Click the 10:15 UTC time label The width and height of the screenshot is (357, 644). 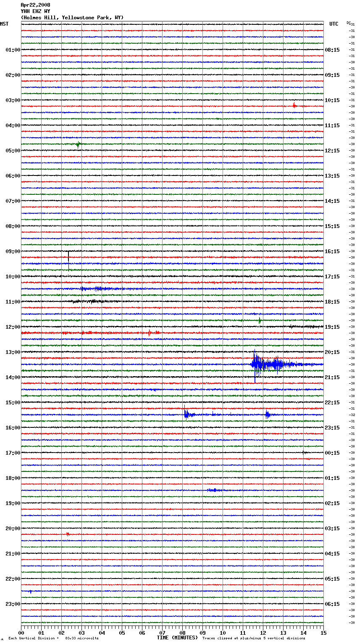pyautogui.click(x=332, y=100)
